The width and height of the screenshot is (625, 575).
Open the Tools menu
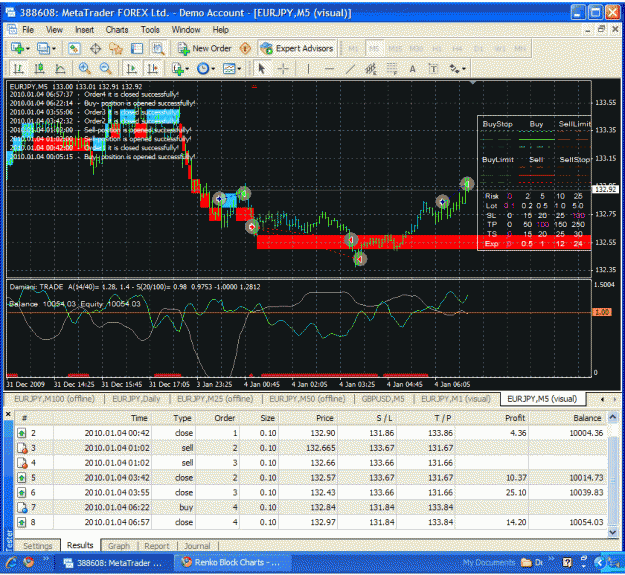point(150,30)
